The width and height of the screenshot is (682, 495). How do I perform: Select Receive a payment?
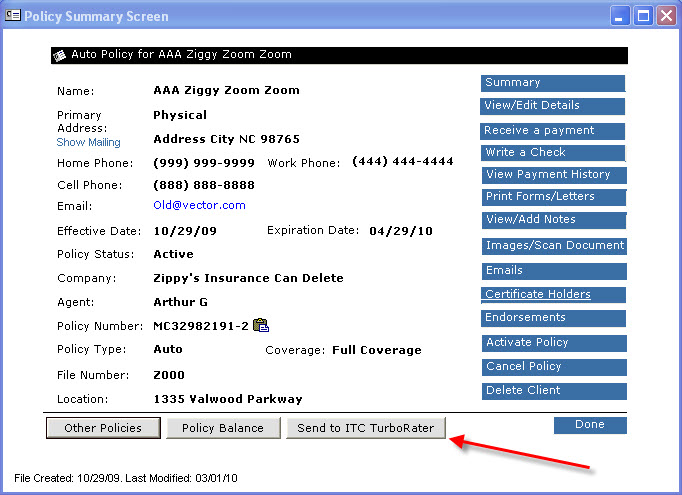552,131
